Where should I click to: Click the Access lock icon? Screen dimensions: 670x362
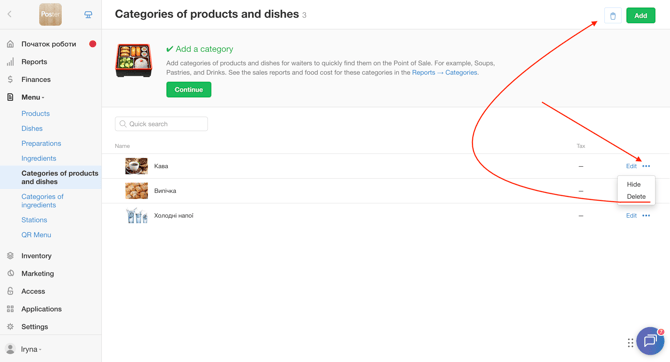[10, 291]
